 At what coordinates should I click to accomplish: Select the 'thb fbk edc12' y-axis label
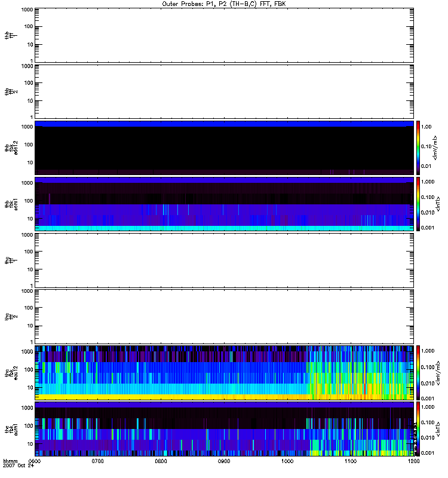[11, 148]
